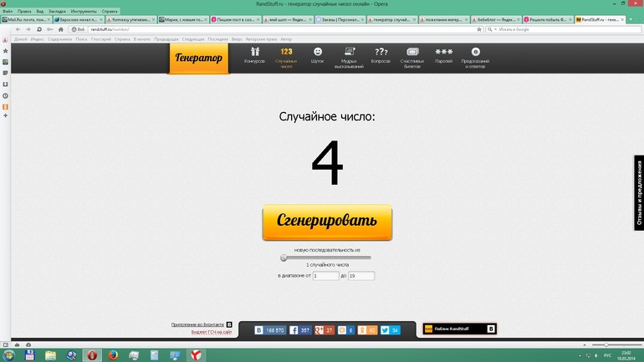Open the Правка menu

(x=24, y=12)
